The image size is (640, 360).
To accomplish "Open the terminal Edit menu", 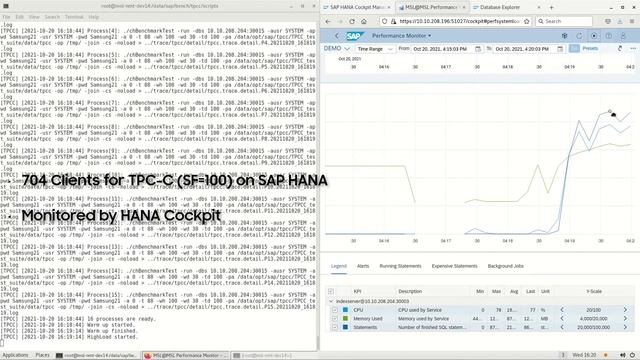I will 20,17.
